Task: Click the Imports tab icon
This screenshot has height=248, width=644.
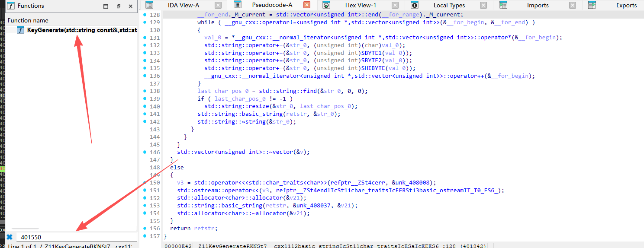Action: coord(503,5)
